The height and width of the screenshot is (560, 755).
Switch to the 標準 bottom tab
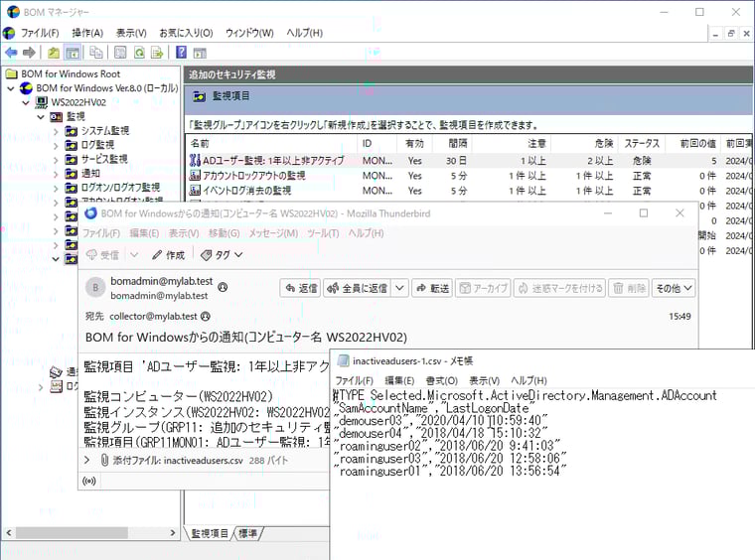pyautogui.click(x=248, y=533)
